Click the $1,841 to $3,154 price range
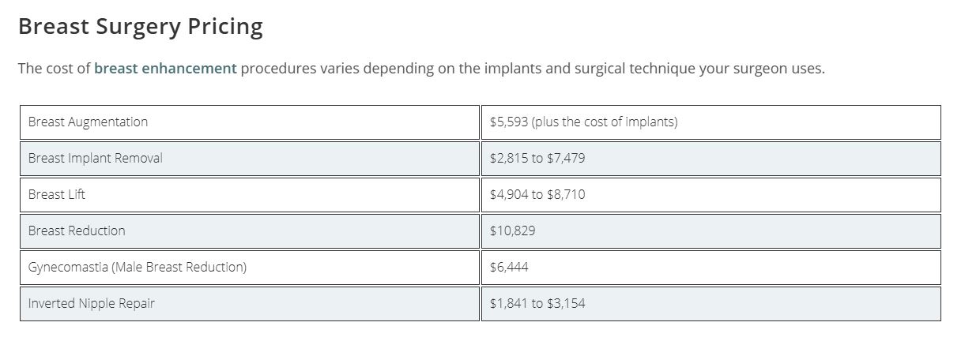980x356 pixels. coord(537,304)
